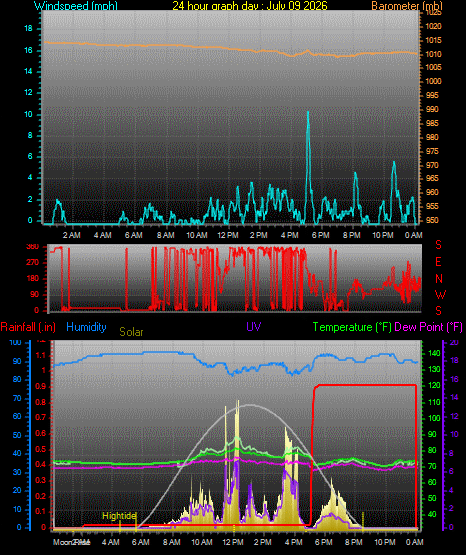Image resolution: width=466 pixels, height=555 pixels.
Task: Click the "990" barometer axis value
Action: [432, 109]
